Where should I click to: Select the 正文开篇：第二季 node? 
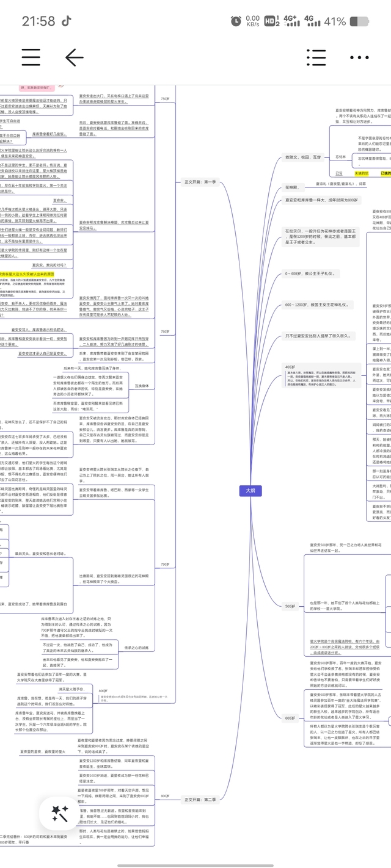click(200, 799)
